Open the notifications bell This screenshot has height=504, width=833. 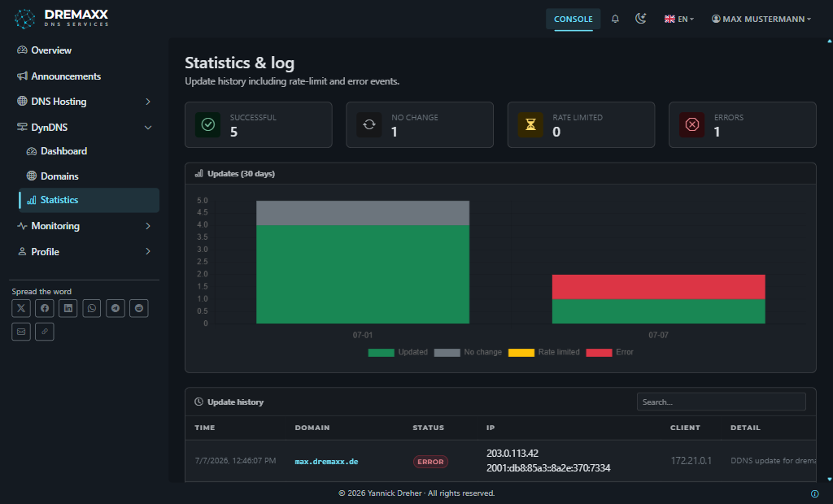click(x=615, y=20)
